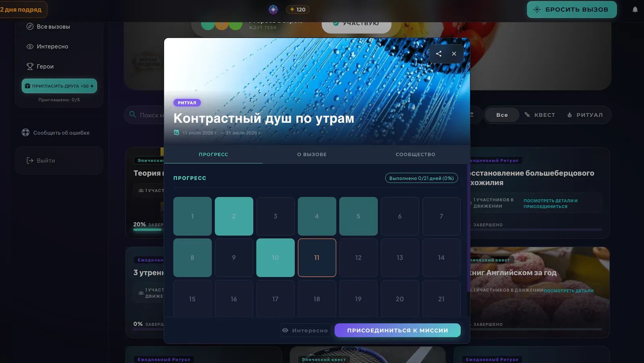644x363 pixels.
Task: Click the logout arrow icon
Action: point(30,160)
